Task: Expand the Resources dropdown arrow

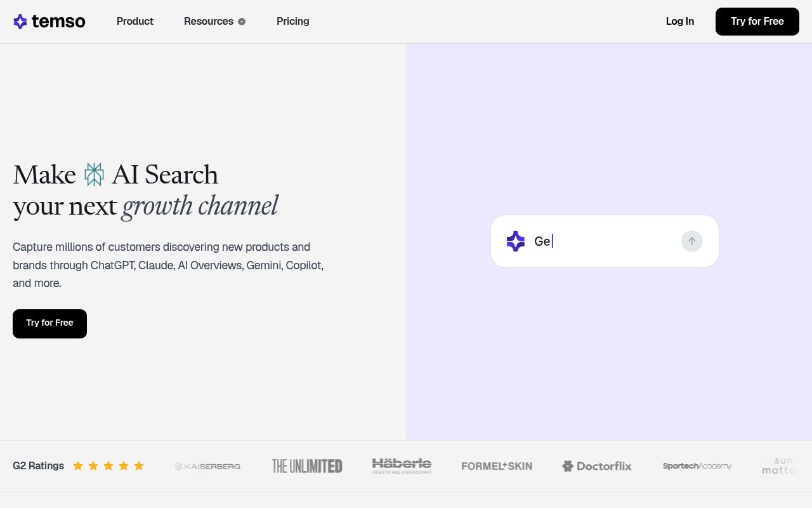Action: (x=242, y=22)
